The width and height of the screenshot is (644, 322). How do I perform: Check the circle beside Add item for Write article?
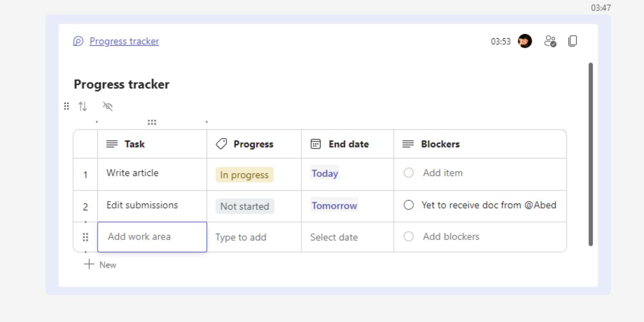point(409,173)
